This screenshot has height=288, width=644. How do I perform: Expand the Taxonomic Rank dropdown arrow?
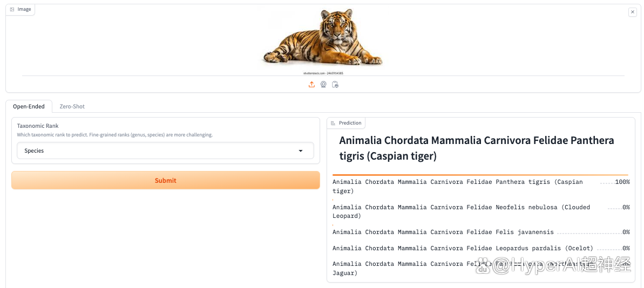pos(301,151)
